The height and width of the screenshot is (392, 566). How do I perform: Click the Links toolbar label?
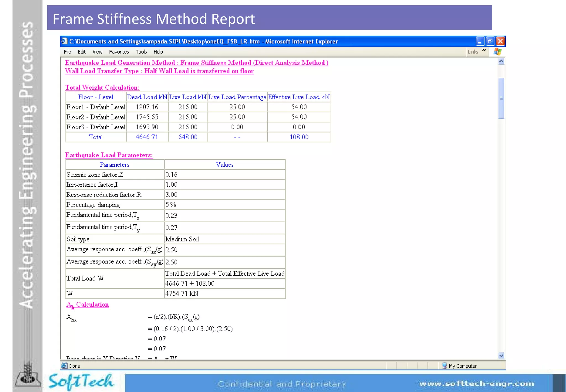click(473, 52)
